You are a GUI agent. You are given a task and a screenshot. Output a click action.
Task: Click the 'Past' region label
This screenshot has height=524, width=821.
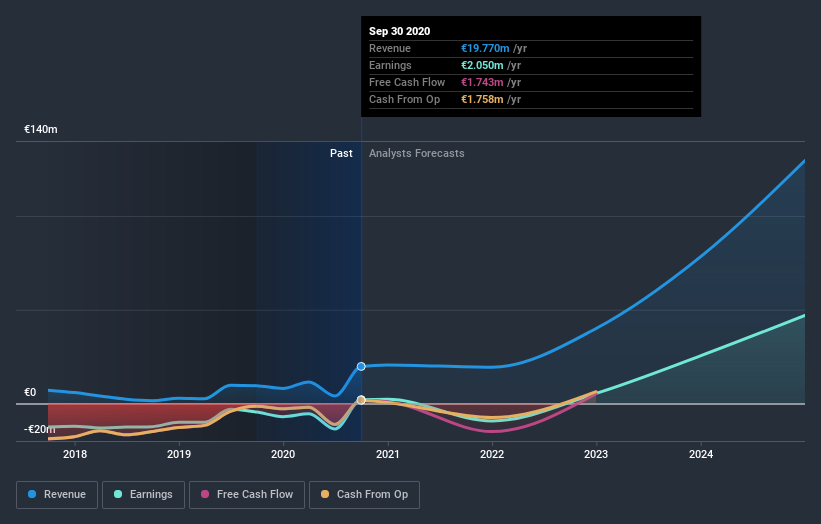pyautogui.click(x=341, y=153)
